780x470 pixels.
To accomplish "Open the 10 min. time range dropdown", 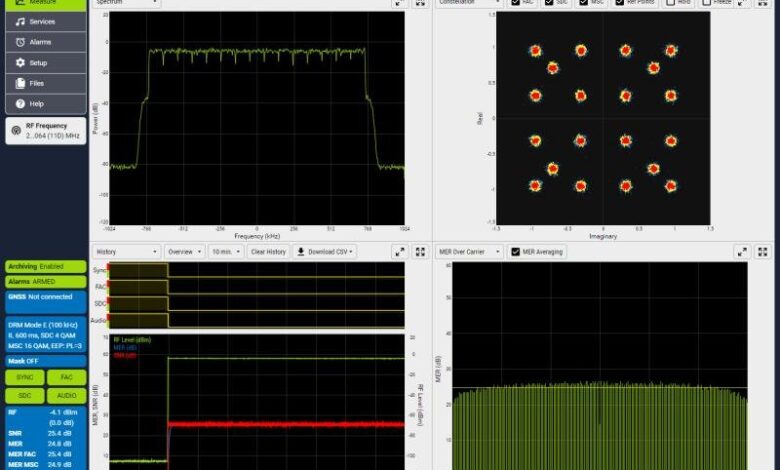I will click(x=226, y=252).
